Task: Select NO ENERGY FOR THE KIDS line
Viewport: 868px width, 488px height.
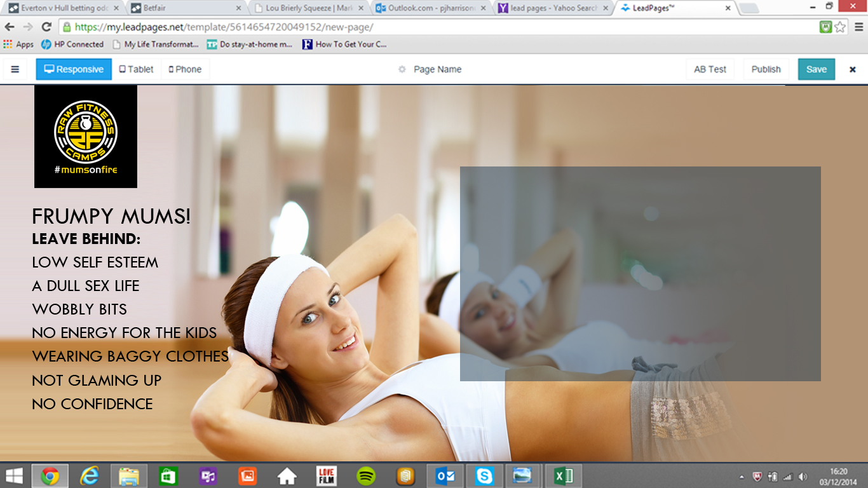Action: point(125,333)
